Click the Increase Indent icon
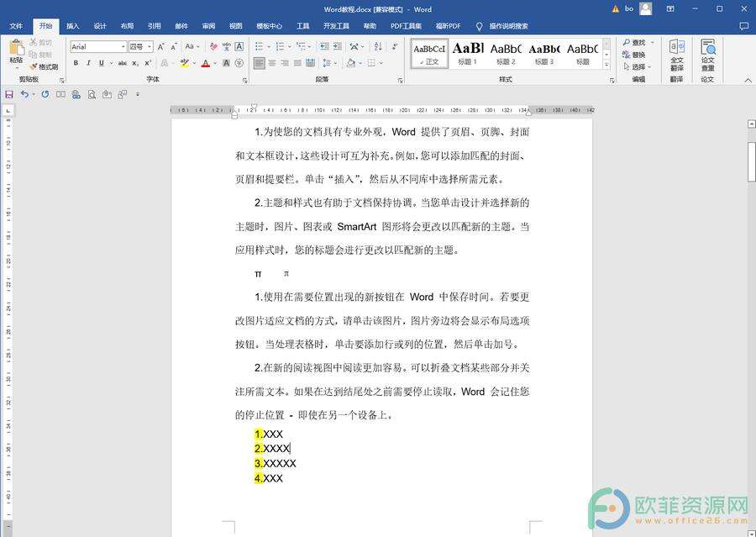 click(x=338, y=47)
